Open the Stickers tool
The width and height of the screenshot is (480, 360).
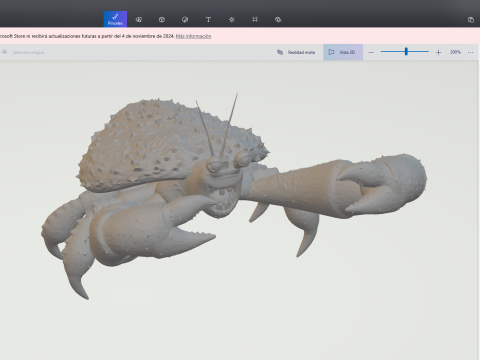tap(185, 20)
